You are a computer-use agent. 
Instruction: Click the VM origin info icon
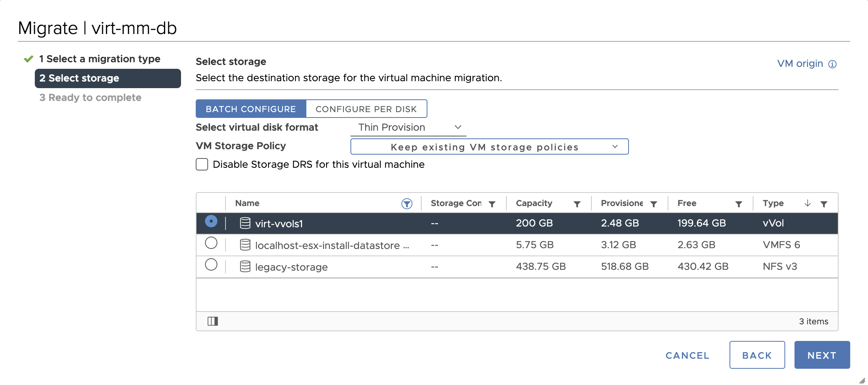[832, 64]
